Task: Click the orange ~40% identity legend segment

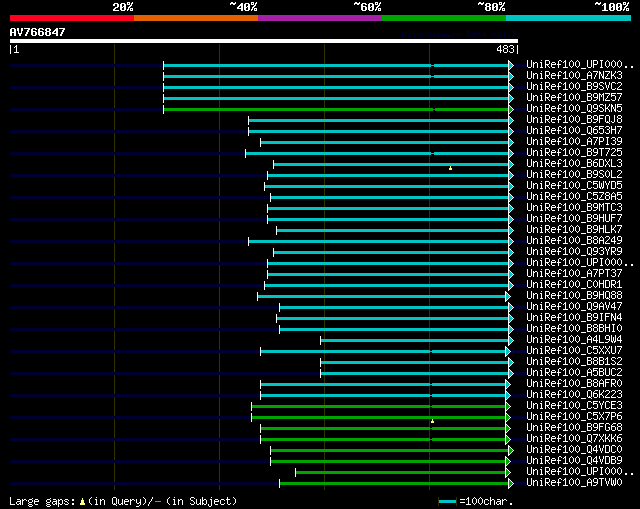Action: (x=196, y=18)
